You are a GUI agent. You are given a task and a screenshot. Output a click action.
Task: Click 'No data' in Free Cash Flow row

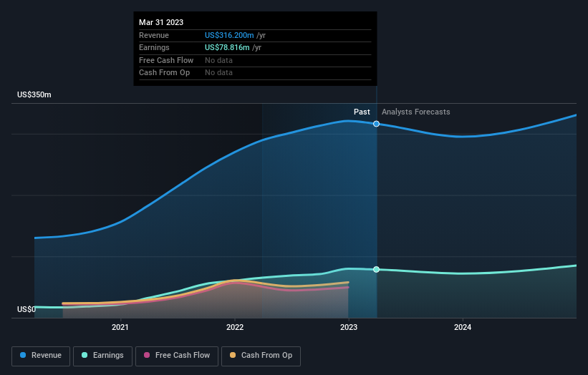218,60
